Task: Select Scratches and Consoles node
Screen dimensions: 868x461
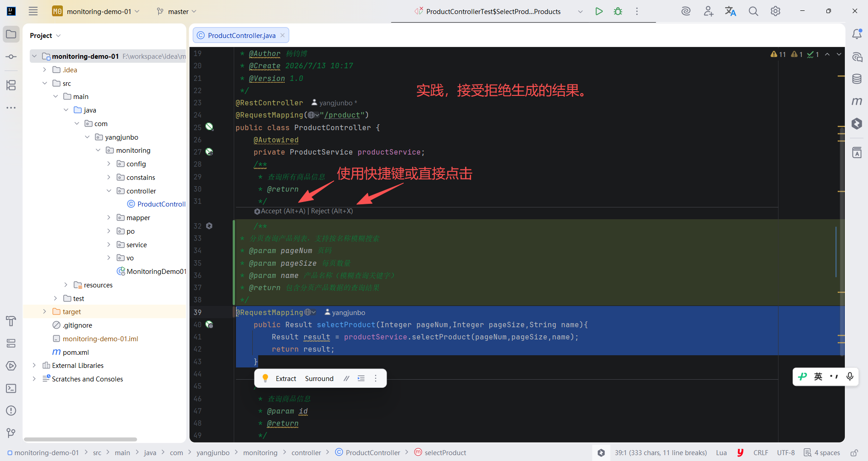Action: pyautogui.click(x=83, y=379)
